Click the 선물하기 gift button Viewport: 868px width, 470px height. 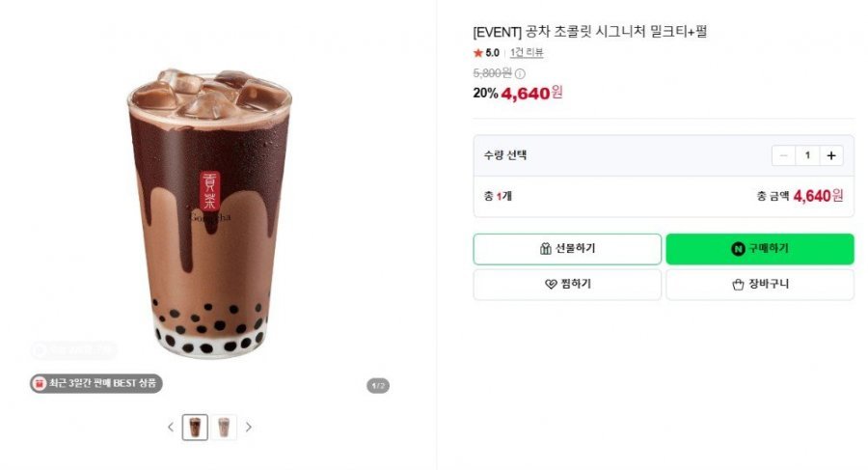tap(567, 249)
